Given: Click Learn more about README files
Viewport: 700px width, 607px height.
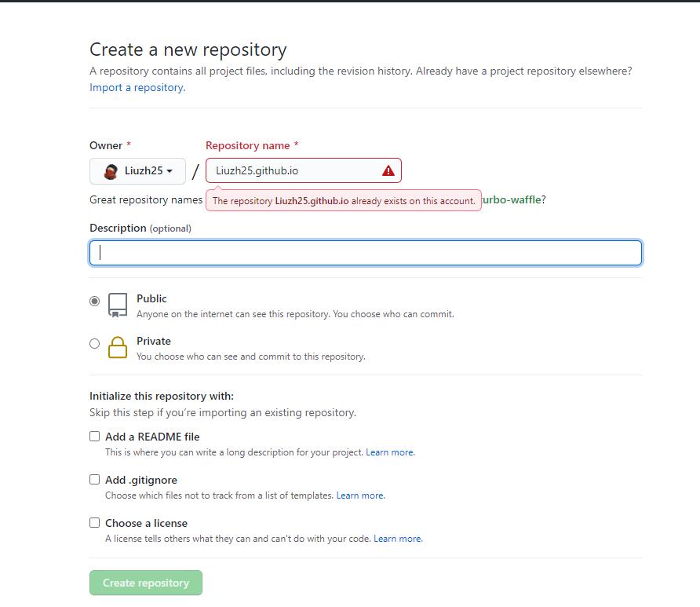Looking at the screenshot, I should pos(390,452).
